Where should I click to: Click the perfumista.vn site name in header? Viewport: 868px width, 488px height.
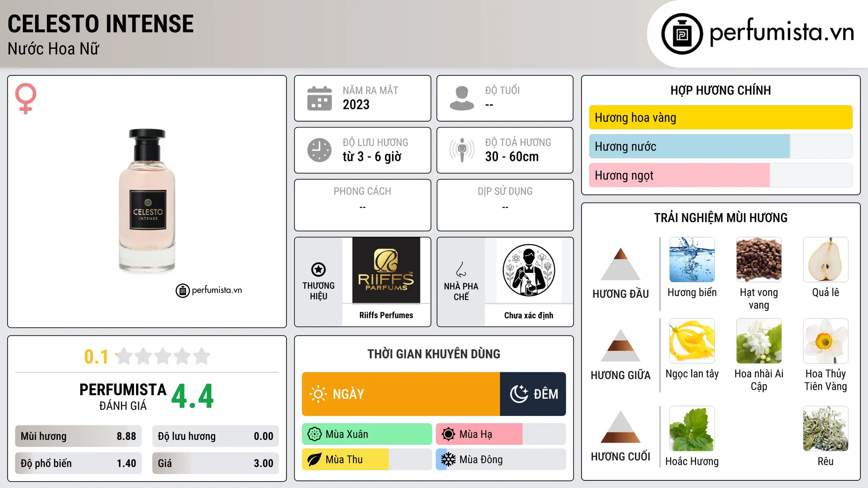coord(782,32)
